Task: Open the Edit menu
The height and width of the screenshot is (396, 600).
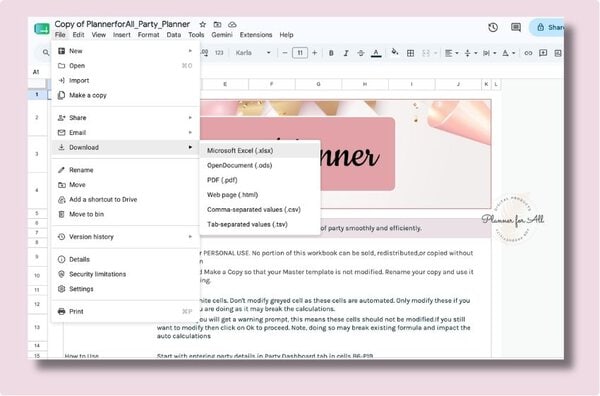Action: tap(78, 35)
